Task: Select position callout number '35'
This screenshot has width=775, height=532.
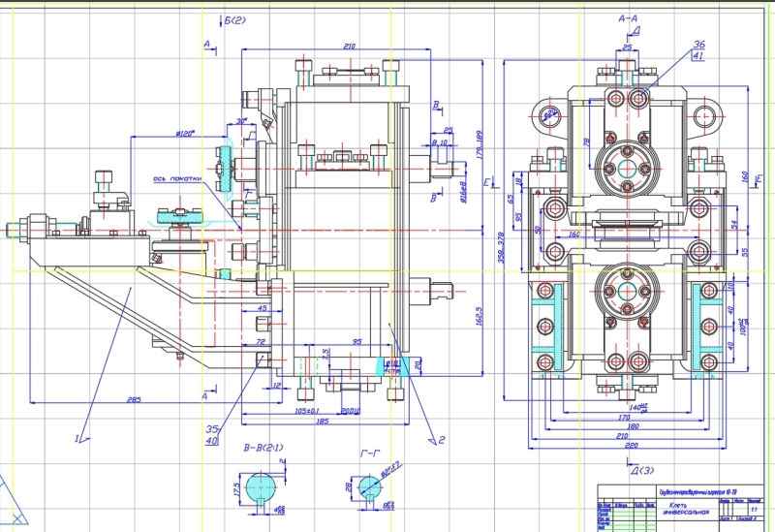Action: [212, 429]
